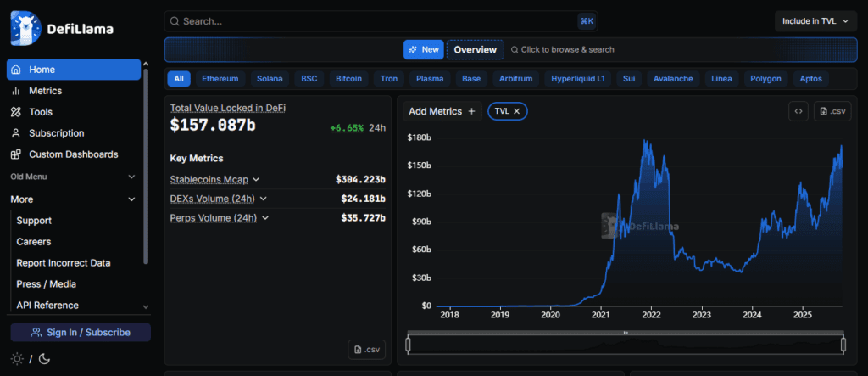
Task: Click the embed code icon above chart
Action: (797, 111)
